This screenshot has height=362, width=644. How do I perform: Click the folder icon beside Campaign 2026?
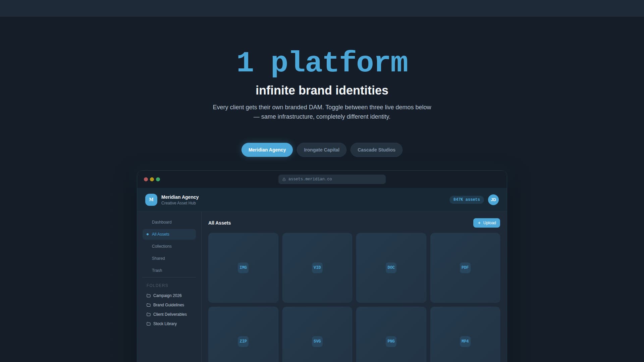[149, 295]
